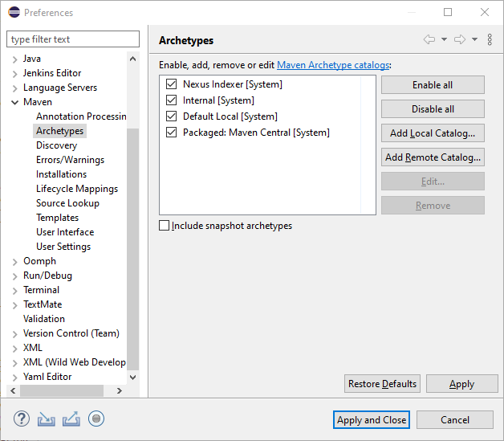Click the export preferences icon
The image size is (504, 441).
[71, 419]
